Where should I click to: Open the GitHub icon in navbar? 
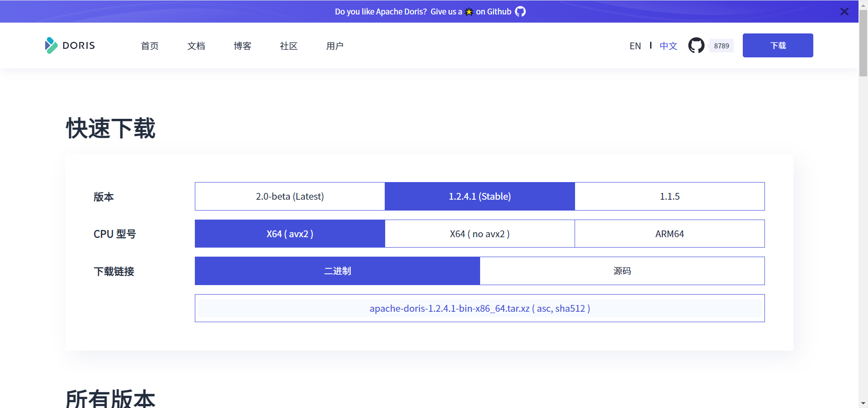[x=696, y=45]
